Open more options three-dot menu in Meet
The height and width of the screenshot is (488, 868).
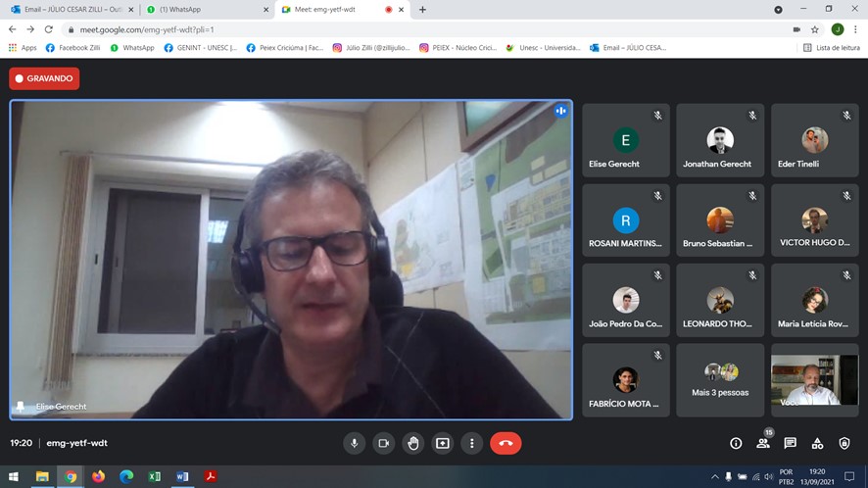[x=472, y=443]
